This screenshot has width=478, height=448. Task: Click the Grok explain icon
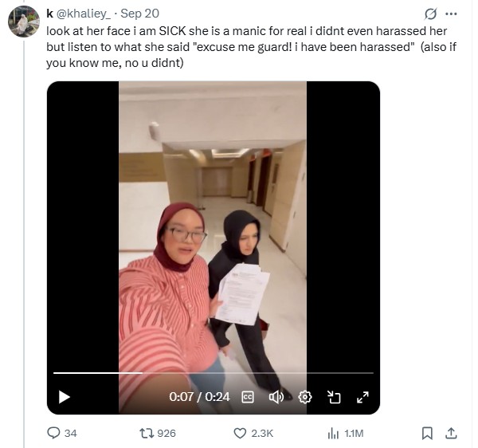[x=431, y=14]
